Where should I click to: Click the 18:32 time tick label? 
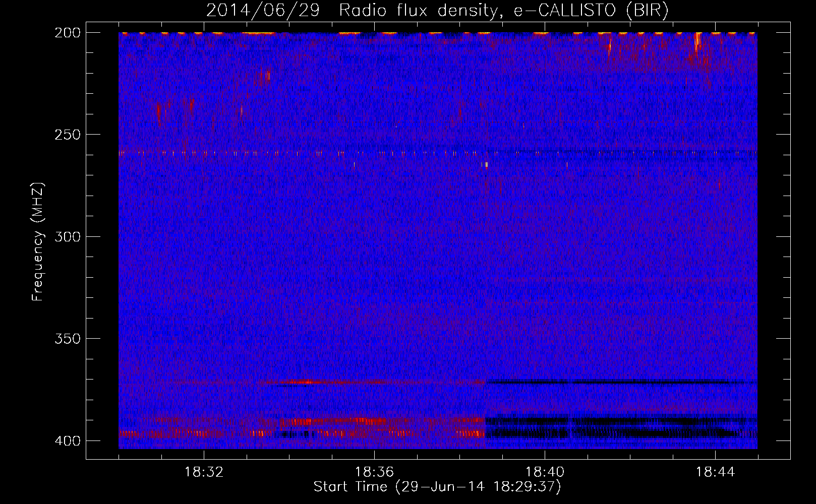tap(204, 472)
